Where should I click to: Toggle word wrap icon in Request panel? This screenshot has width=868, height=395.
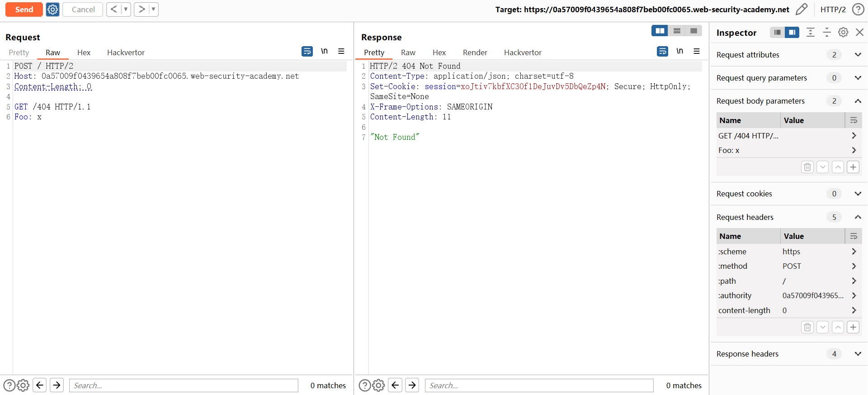point(307,52)
